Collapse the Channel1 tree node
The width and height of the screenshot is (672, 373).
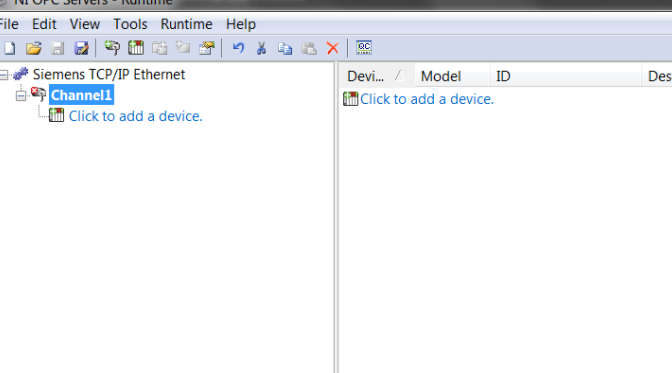coord(21,96)
